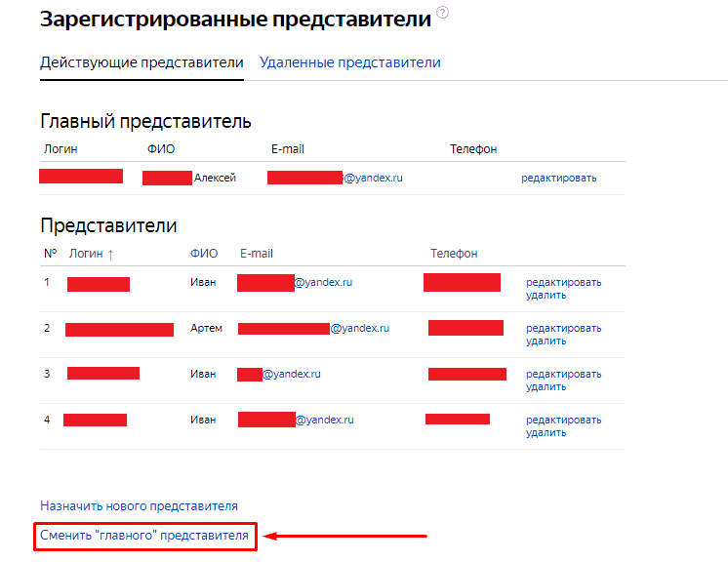Click @yandex.ru email in row 3
728x562 pixels.
292,374
